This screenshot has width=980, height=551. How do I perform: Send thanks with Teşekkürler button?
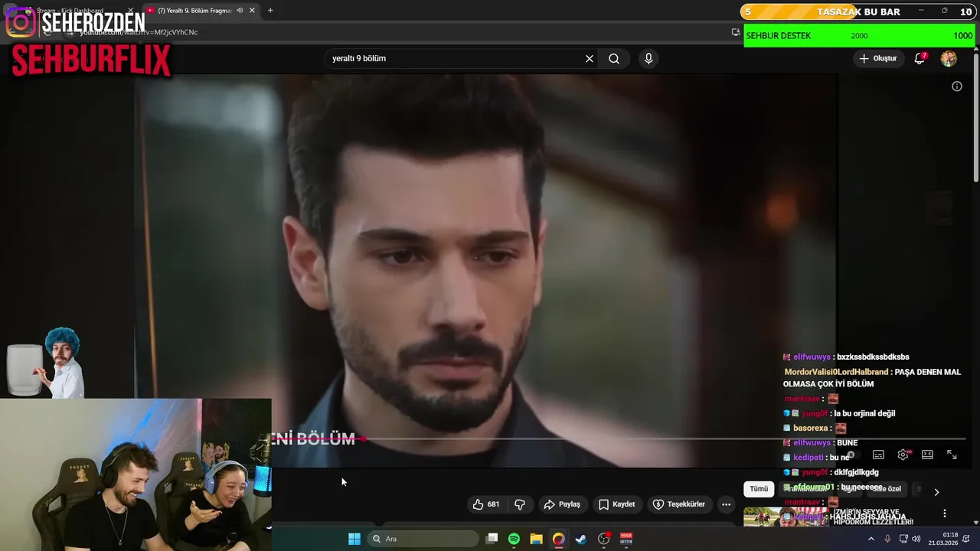[678, 504]
